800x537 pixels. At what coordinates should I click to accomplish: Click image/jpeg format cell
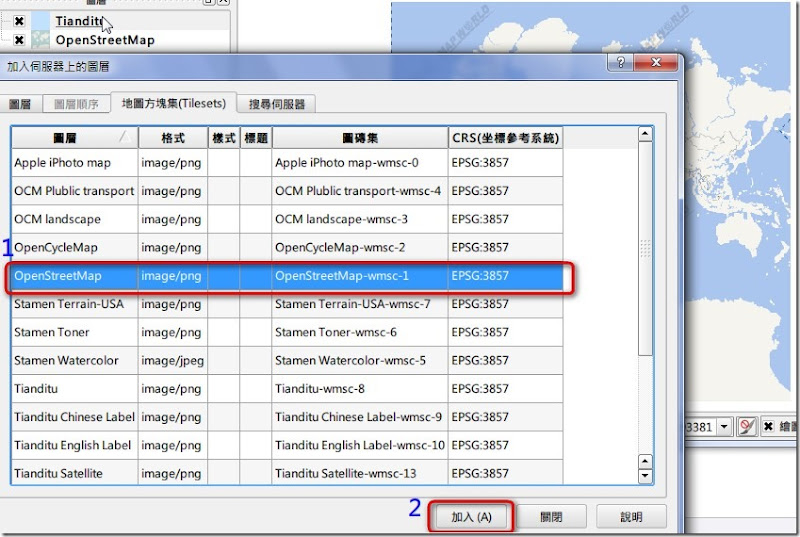click(x=172, y=361)
